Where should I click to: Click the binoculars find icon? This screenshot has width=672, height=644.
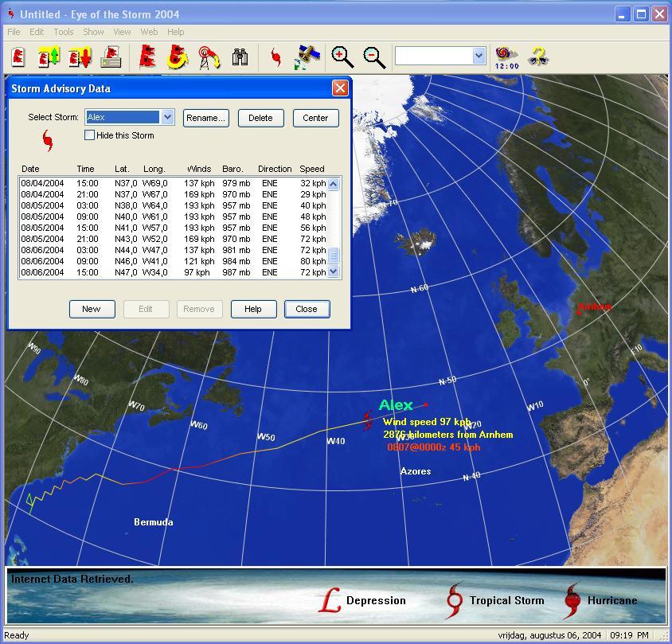pos(240,57)
